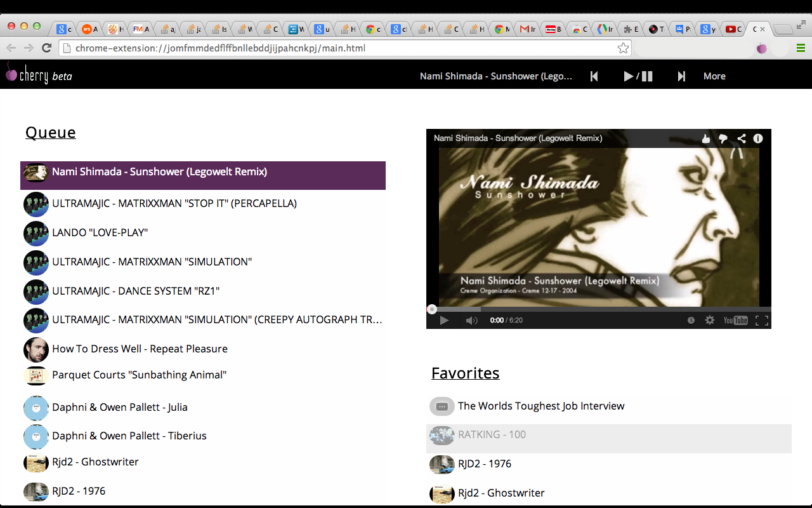
Task: Play Daphni & Owen Pallett - Julia
Action: click(203, 408)
